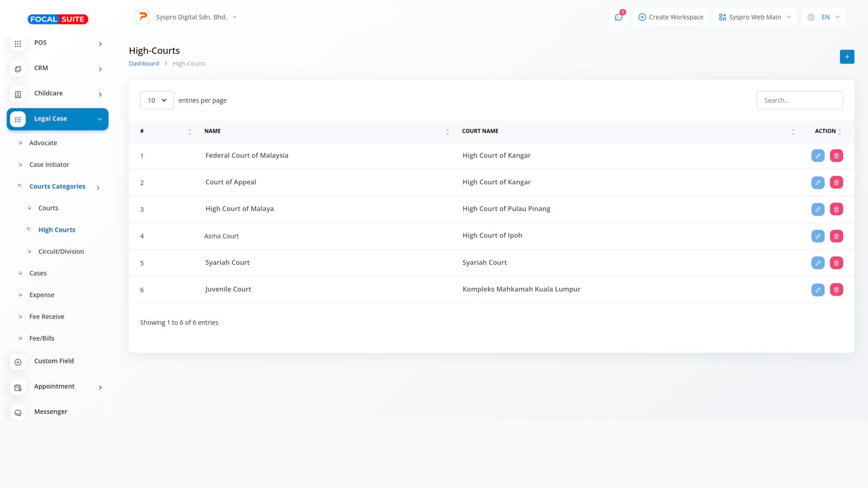Click the Dashboard breadcrumb link

pos(144,64)
